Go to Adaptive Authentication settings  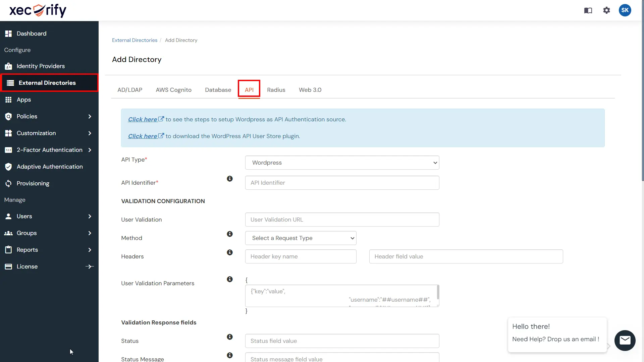coord(50,167)
